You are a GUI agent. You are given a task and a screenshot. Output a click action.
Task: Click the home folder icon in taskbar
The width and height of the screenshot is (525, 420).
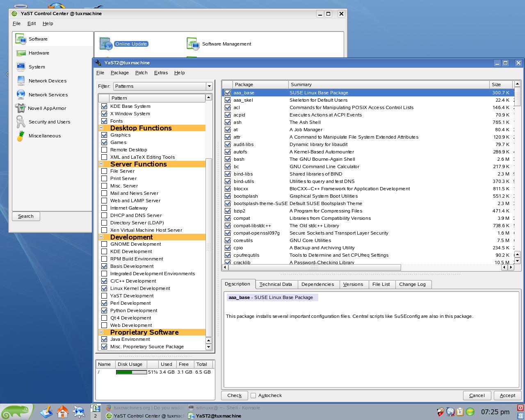tap(62, 411)
